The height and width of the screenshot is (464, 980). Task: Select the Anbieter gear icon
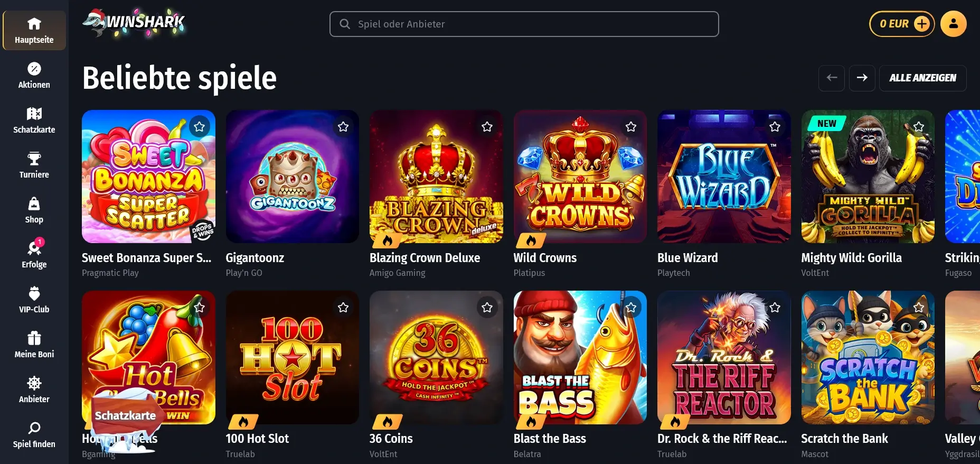click(x=34, y=389)
